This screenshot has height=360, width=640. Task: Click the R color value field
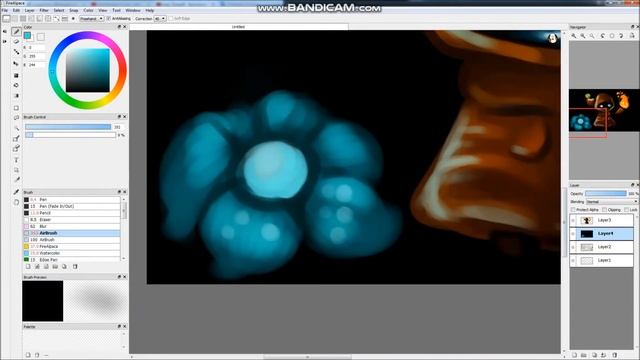[36, 47]
